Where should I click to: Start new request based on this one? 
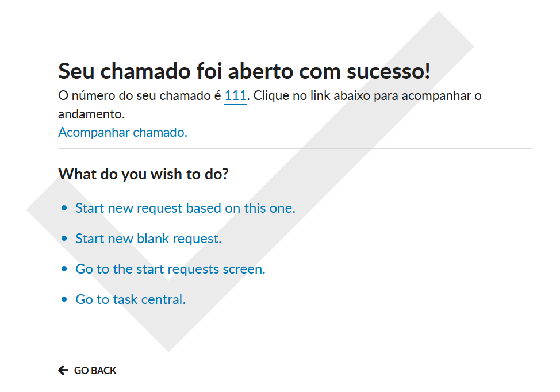point(185,208)
